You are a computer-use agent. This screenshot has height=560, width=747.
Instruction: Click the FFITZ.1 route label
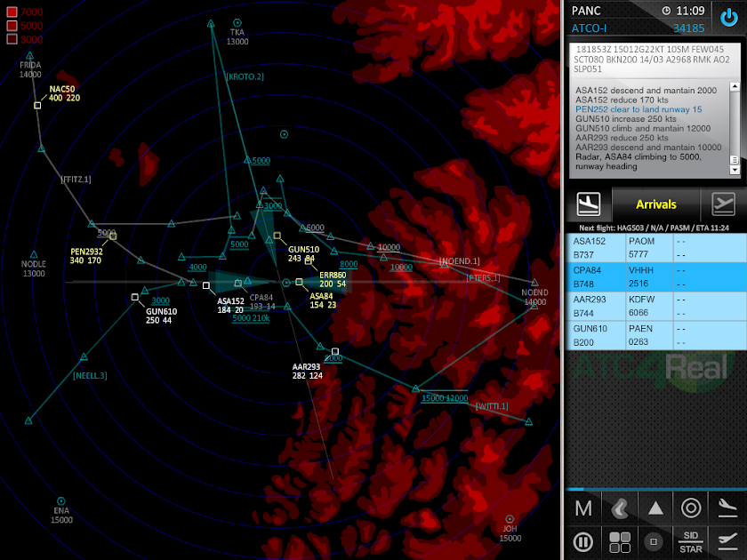click(76, 179)
